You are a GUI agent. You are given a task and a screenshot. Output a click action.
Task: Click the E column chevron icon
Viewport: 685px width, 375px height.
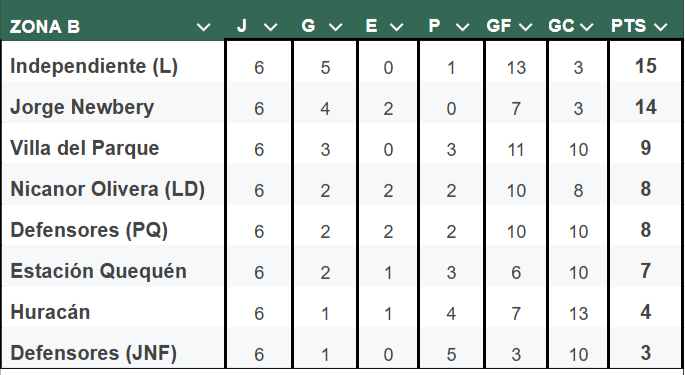[397, 28]
